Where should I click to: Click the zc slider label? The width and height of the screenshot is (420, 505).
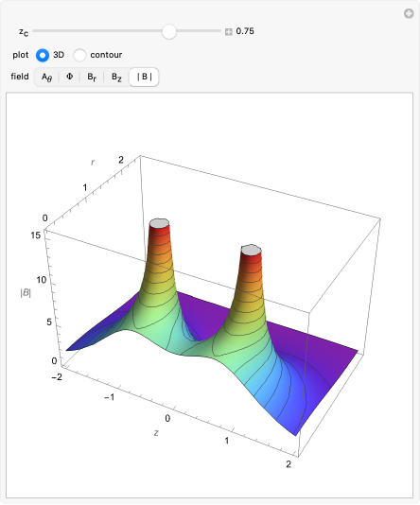(24, 31)
